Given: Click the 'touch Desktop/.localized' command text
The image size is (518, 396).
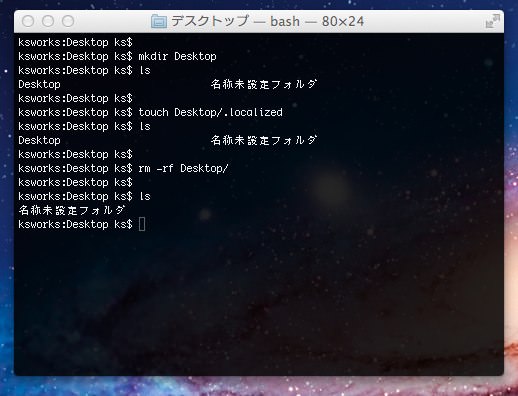Looking at the screenshot, I should (210, 112).
